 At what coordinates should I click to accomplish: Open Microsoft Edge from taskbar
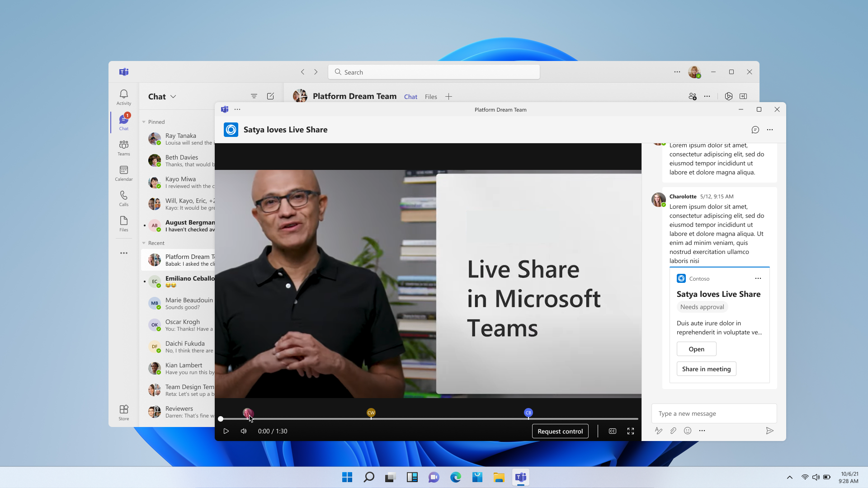[456, 477]
